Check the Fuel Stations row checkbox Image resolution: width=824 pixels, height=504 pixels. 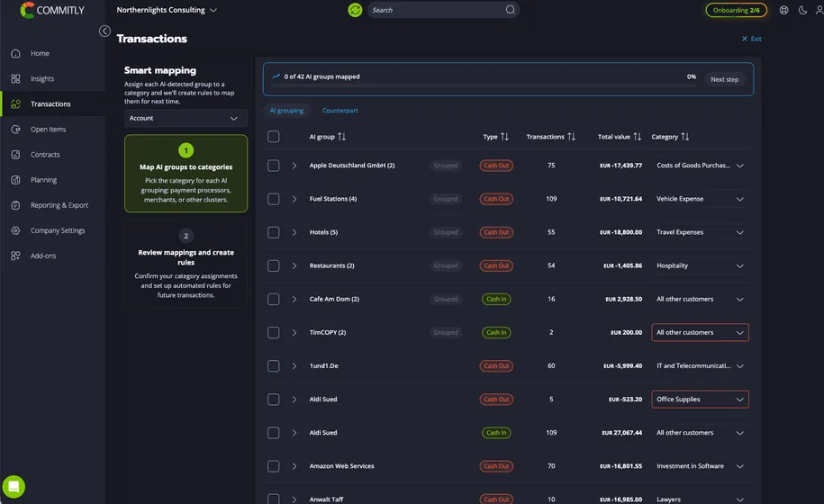(x=273, y=199)
